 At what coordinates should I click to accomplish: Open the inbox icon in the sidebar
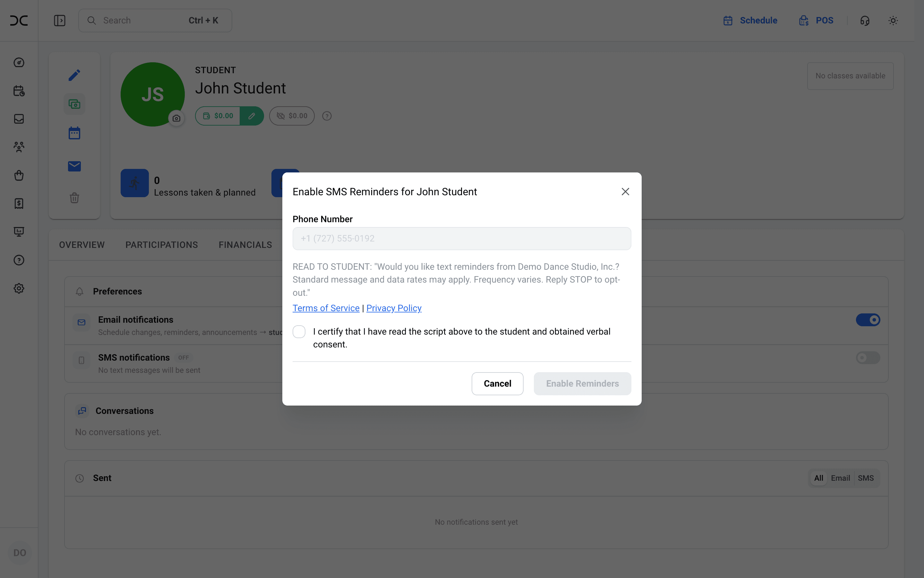19,119
